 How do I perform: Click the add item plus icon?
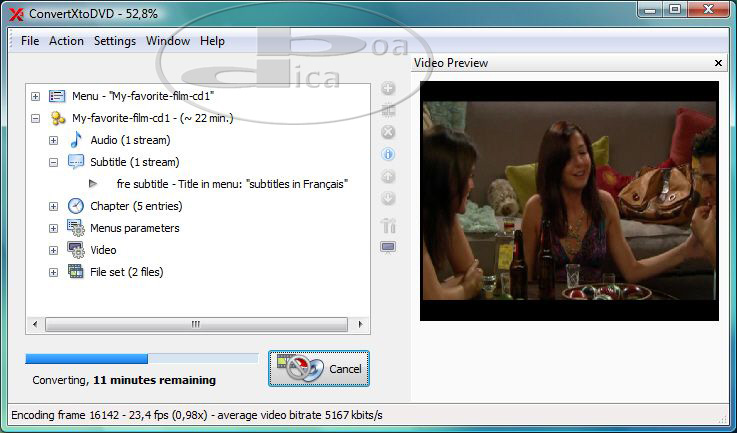click(x=388, y=89)
